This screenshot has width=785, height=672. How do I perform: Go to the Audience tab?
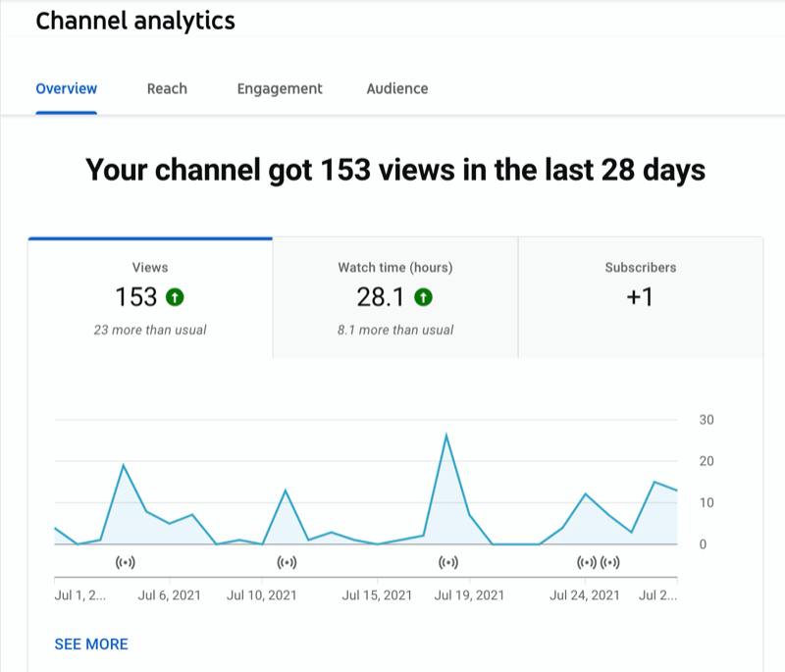pyautogui.click(x=397, y=88)
